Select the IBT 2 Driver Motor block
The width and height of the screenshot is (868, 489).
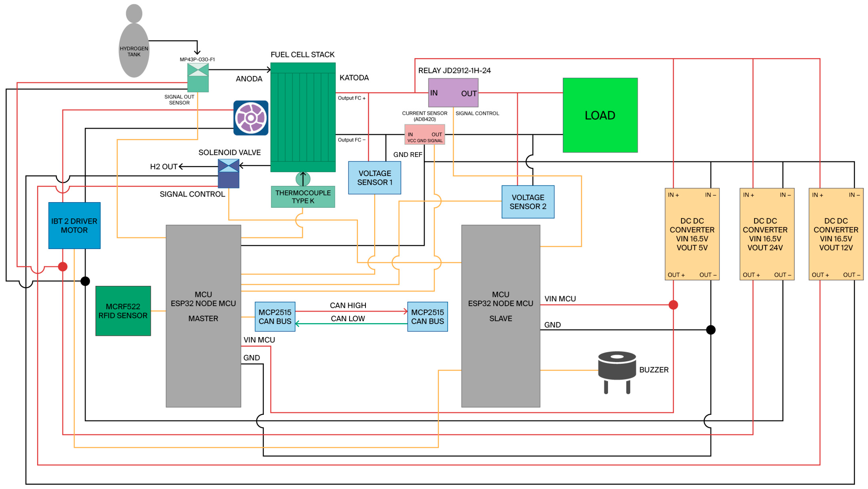(74, 225)
